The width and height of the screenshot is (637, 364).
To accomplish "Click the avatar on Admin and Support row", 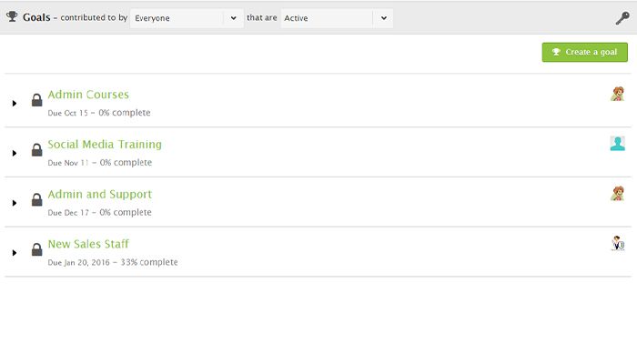I will pos(618,193).
